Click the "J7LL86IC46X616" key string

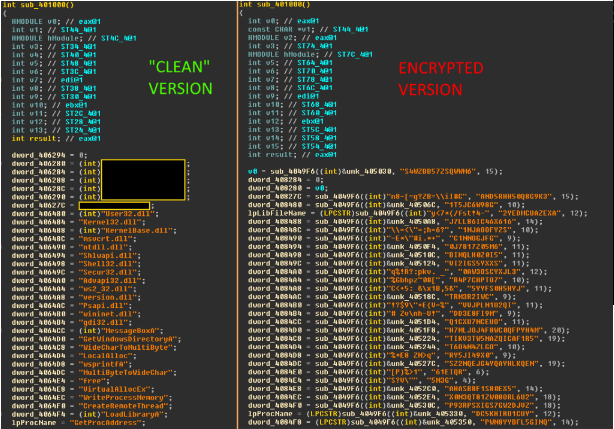pos(481,222)
